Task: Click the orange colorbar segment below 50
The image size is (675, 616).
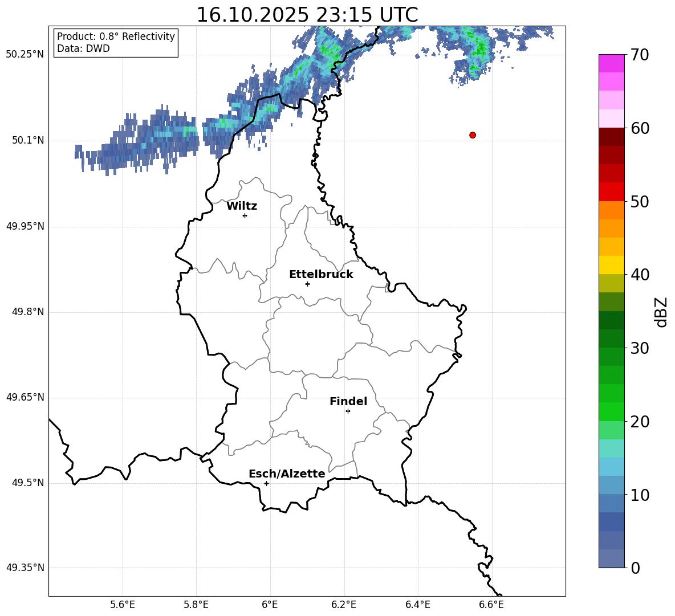Action: click(612, 210)
